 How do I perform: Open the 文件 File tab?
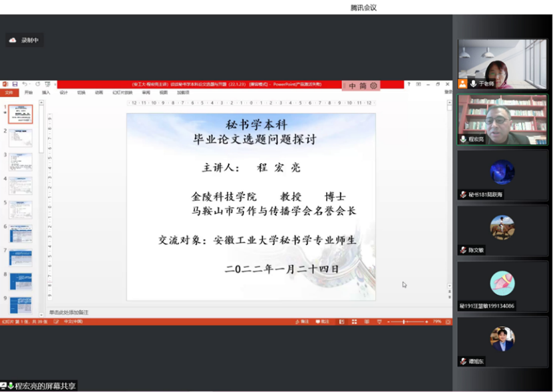click(9, 93)
